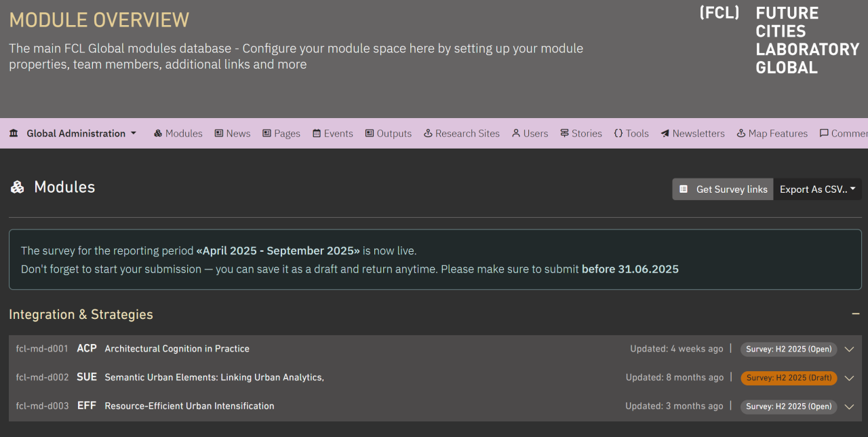This screenshot has width=868, height=437.
Task: Open the Global Administration dropdown
Action: (75, 133)
